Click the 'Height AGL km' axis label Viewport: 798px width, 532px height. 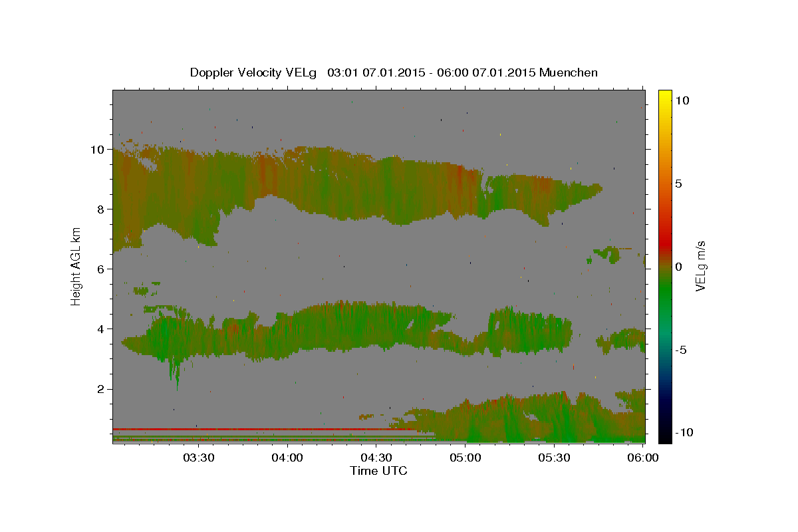point(76,266)
